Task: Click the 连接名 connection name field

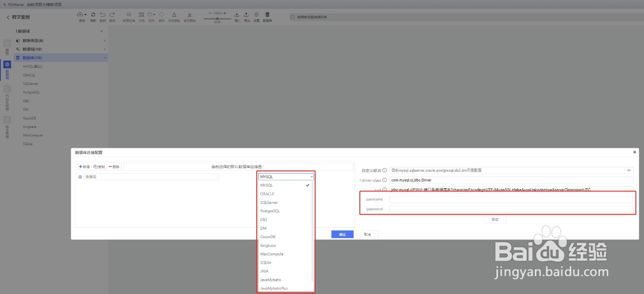Action: click(x=151, y=177)
